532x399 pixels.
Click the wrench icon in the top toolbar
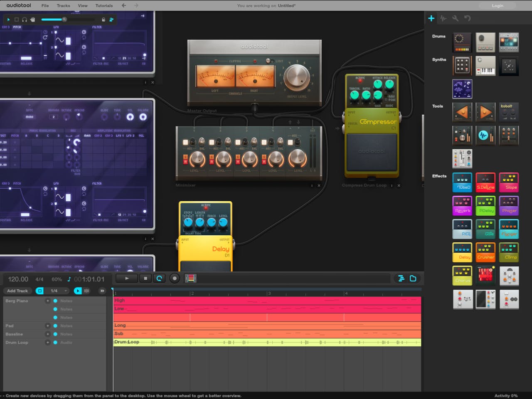(456, 18)
